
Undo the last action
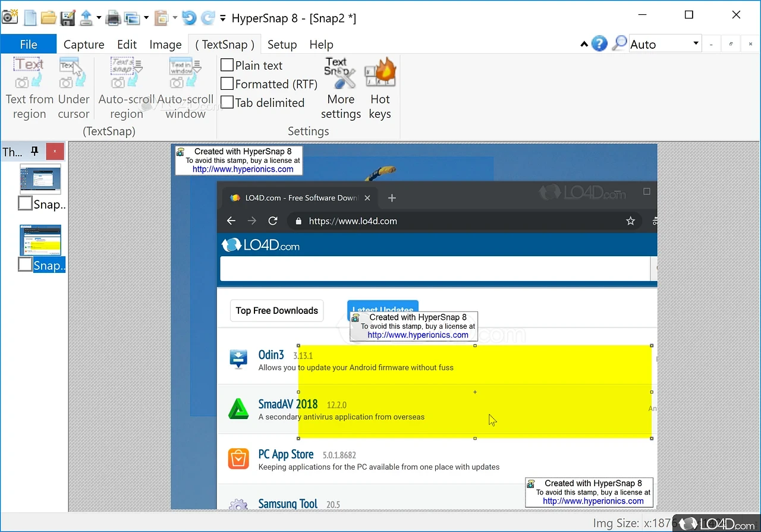tap(189, 18)
